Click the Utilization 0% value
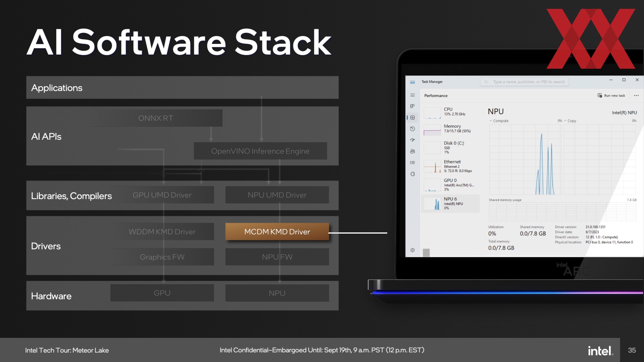Viewport: 644px width, 362px height. 492,234
